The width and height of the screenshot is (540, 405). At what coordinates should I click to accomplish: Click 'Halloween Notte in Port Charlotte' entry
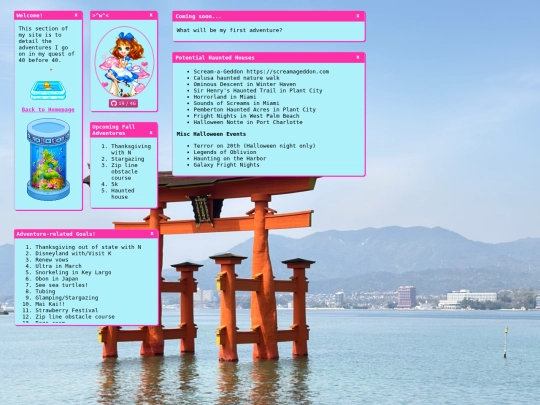pyautogui.click(x=248, y=122)
